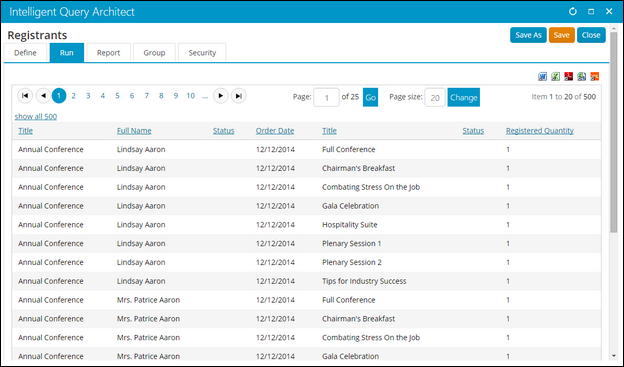
Task: Go to page 5 of results
Action: [x=117, y=96]
